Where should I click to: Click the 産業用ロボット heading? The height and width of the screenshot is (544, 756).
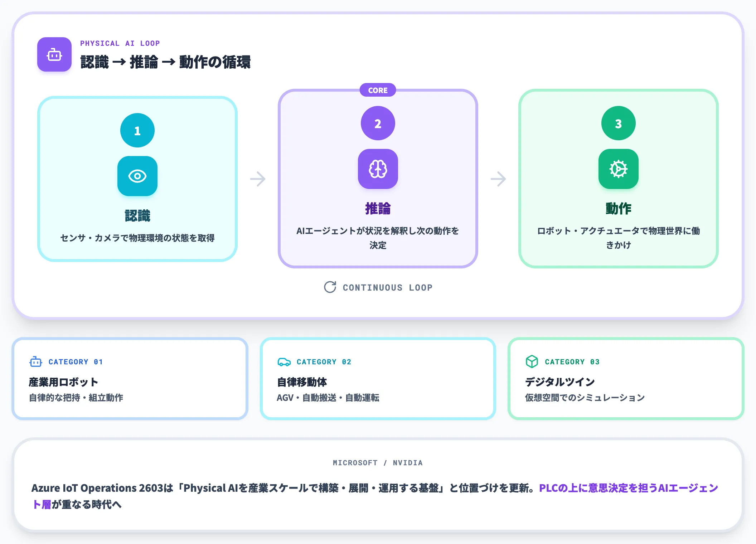point(63,382)
